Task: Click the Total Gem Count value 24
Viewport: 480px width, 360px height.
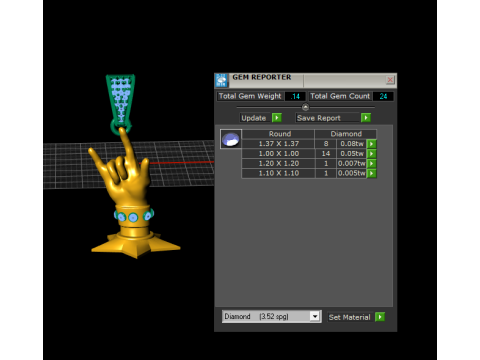Action: [383, 96]
